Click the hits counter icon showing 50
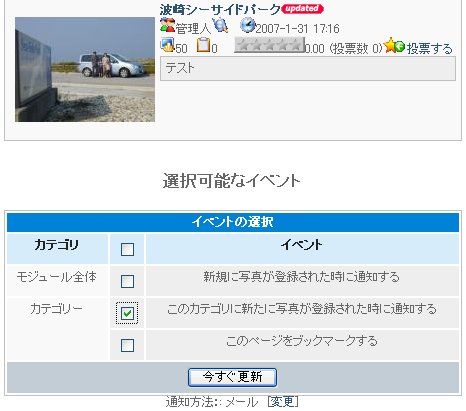The width and height of the screenshot is (466, 411). pyautogui.click(x=167, y=45)
